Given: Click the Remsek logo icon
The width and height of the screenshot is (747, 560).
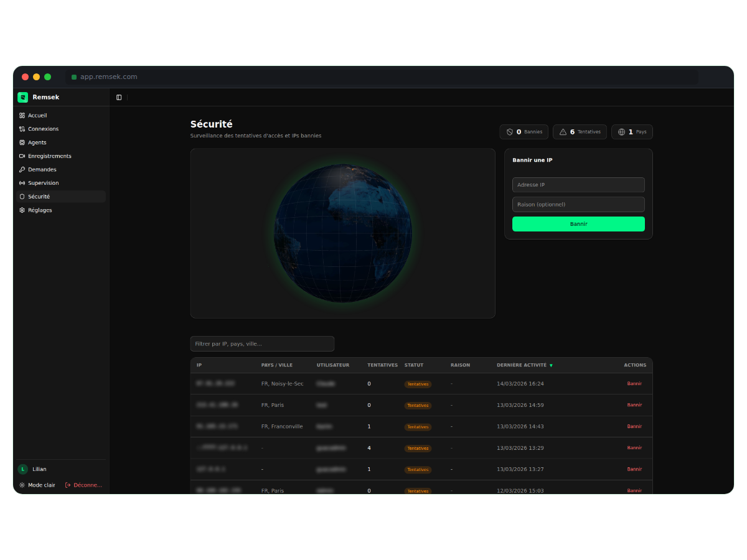Looking at the screenshot, I should click(22, 97).
